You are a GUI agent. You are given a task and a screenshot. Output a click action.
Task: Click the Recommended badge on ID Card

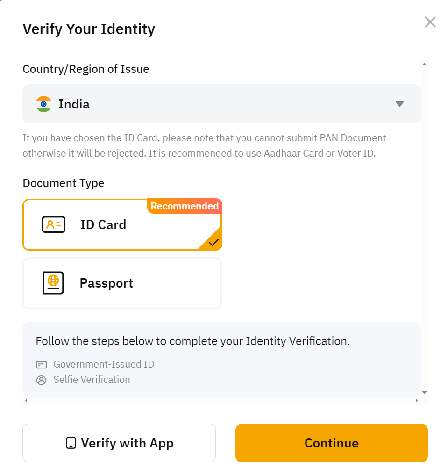pos(184,206)
